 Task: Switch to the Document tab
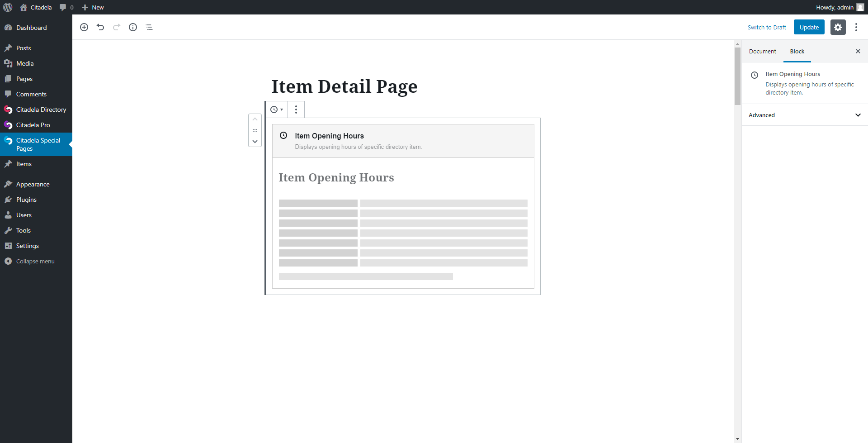762,51
